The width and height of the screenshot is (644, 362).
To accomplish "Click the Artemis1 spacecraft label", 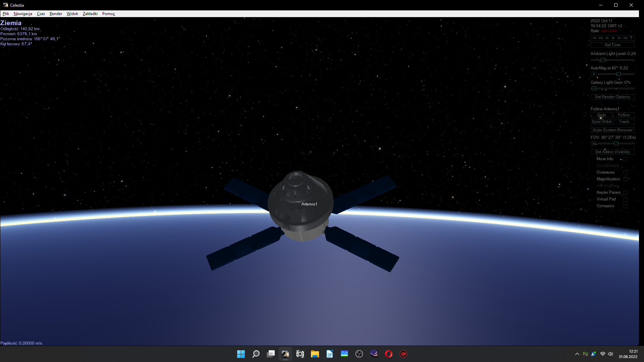I will pos(309,204).
